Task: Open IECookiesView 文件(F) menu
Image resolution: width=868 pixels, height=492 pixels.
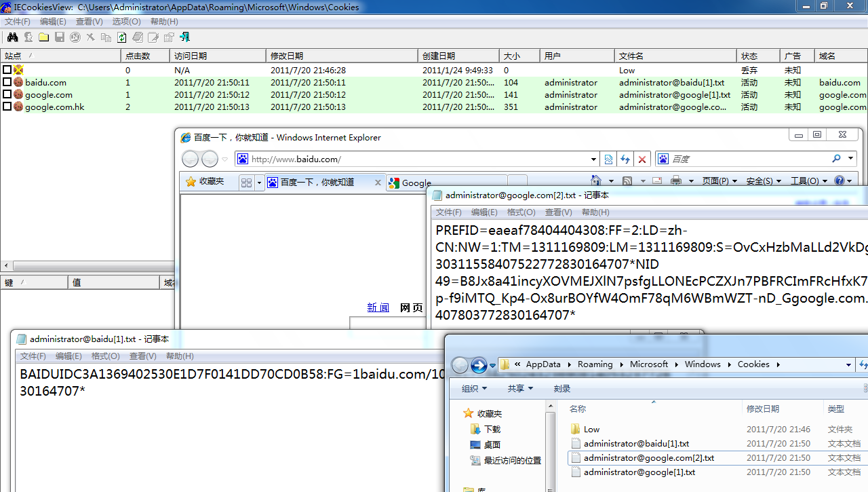Action: tap(18, 22)
